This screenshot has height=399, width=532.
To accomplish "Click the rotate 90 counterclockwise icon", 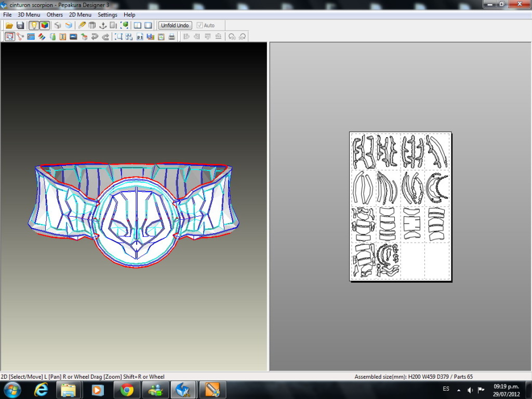I will (x=232, y=37).
